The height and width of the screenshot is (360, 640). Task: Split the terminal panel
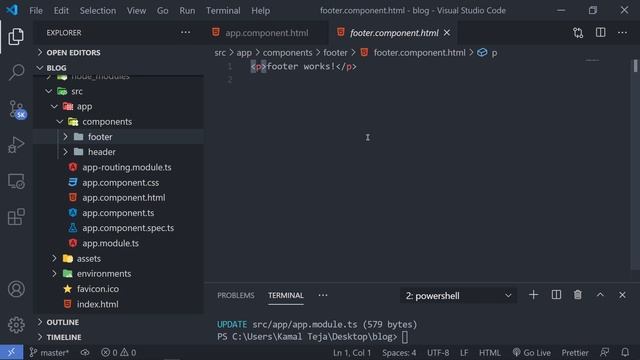556,295
